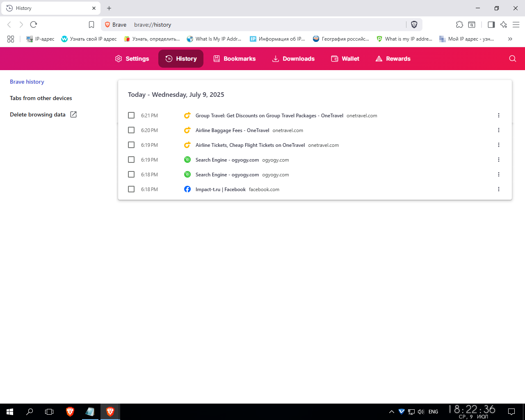525x420 pixels.
Task: Open more actions for Airline Tickets entry
Action: click(499, 145)
